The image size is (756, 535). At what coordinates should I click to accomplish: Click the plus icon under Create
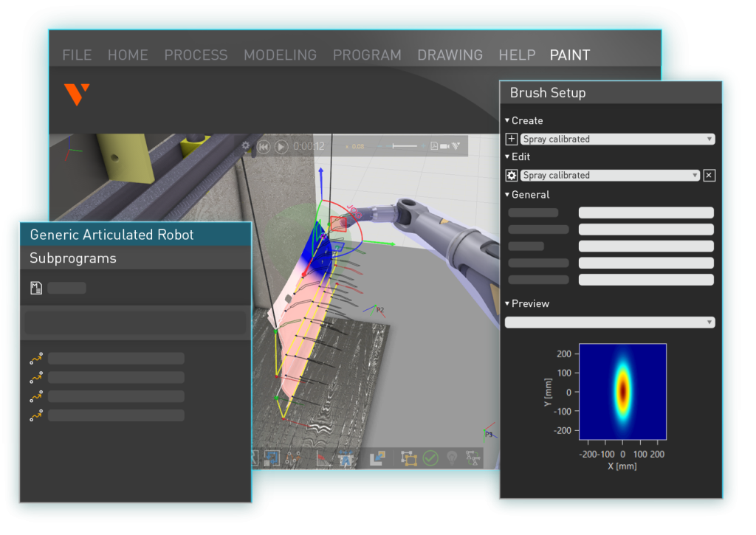511,139
